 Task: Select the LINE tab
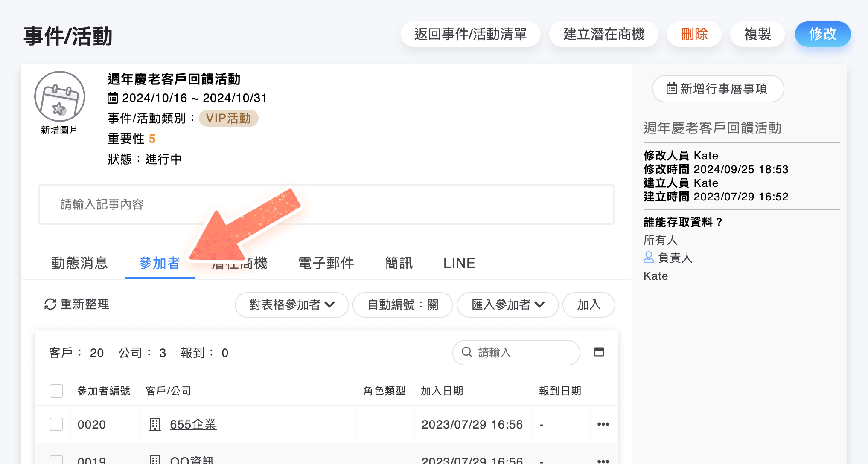click(459, 263)
